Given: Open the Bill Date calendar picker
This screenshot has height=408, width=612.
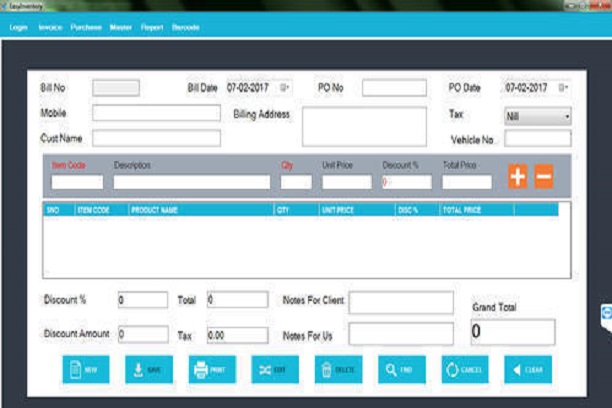Looking at the screenshot, I should tap(285, 87).
